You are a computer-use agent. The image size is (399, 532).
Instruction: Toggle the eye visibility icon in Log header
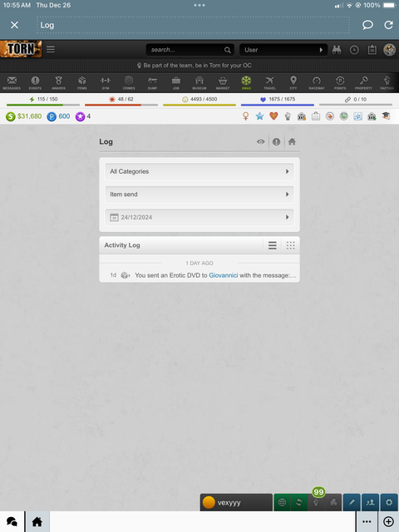pyautogui.click(x=260, y=142)
